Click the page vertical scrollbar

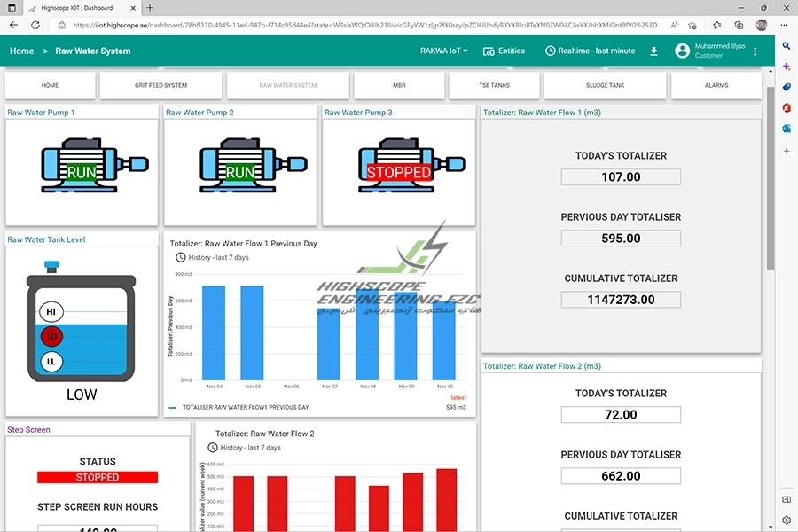click(x=771, y=178)
